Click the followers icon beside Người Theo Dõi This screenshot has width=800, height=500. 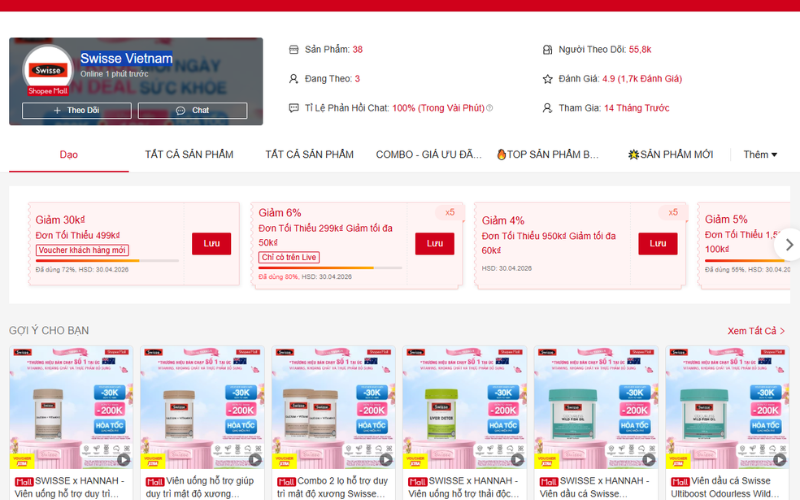(547, 49)
